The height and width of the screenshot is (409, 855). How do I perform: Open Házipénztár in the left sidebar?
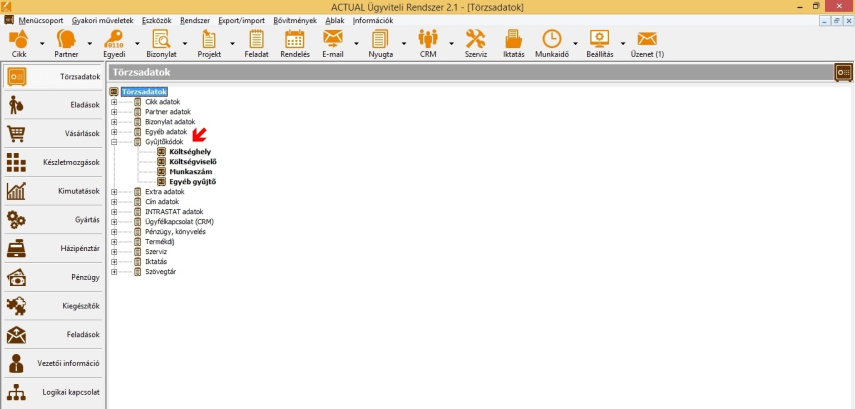[53, 249]
